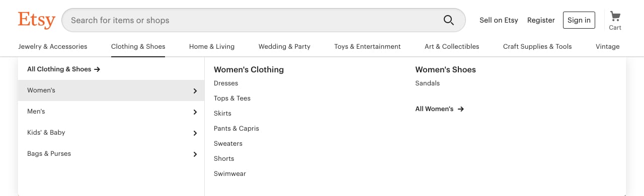Viewport: 644px width, 196px height.
Task: Focus the search for items field
Action: coord(252,20)
